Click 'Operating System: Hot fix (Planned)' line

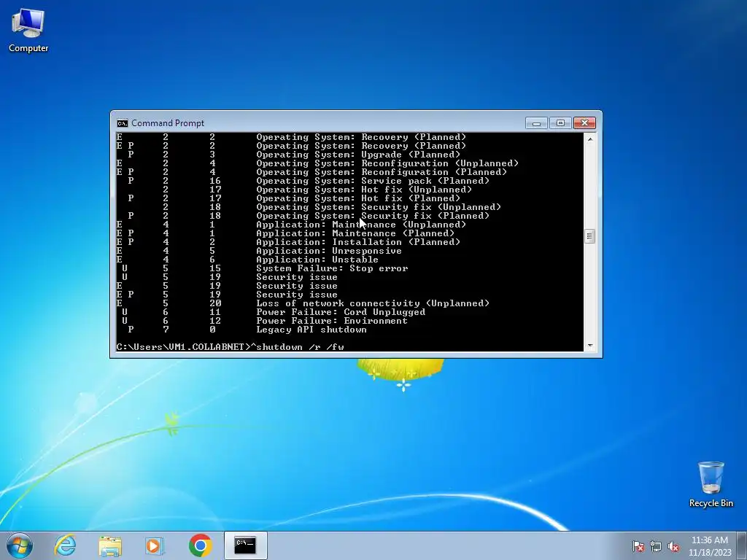(358, 198)
